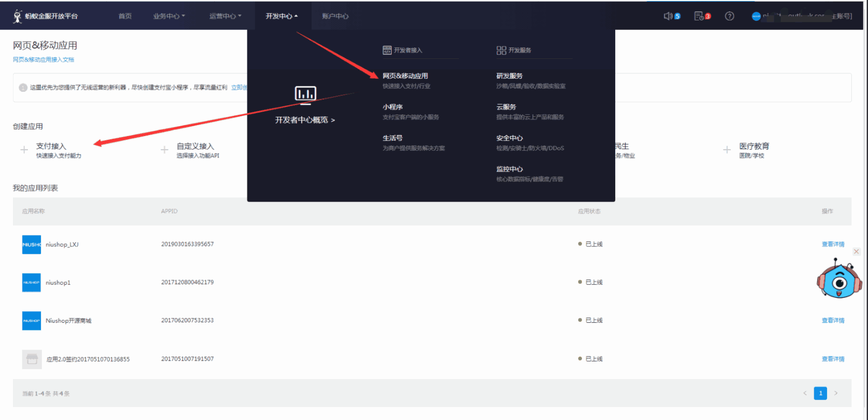This screenshot has width=868, height=420.
Task: Click the info icon in the notice banner
Action: [x=23, y=88]
